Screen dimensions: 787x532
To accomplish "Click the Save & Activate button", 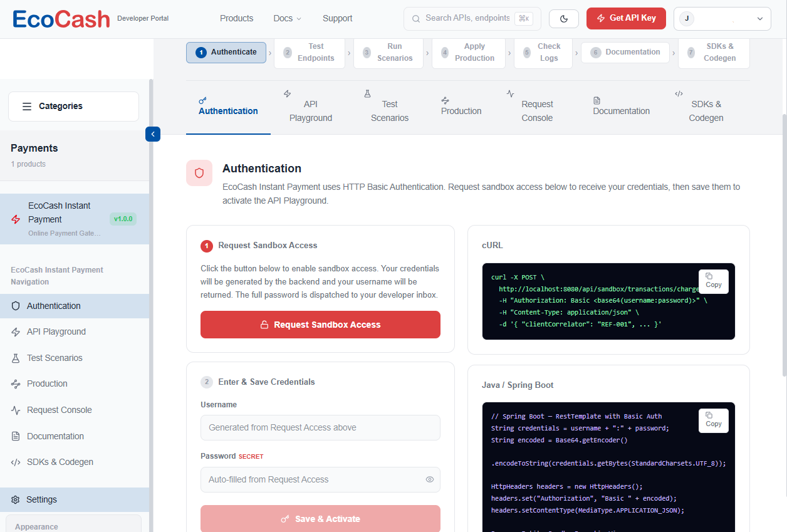I will tap(320, 519).
